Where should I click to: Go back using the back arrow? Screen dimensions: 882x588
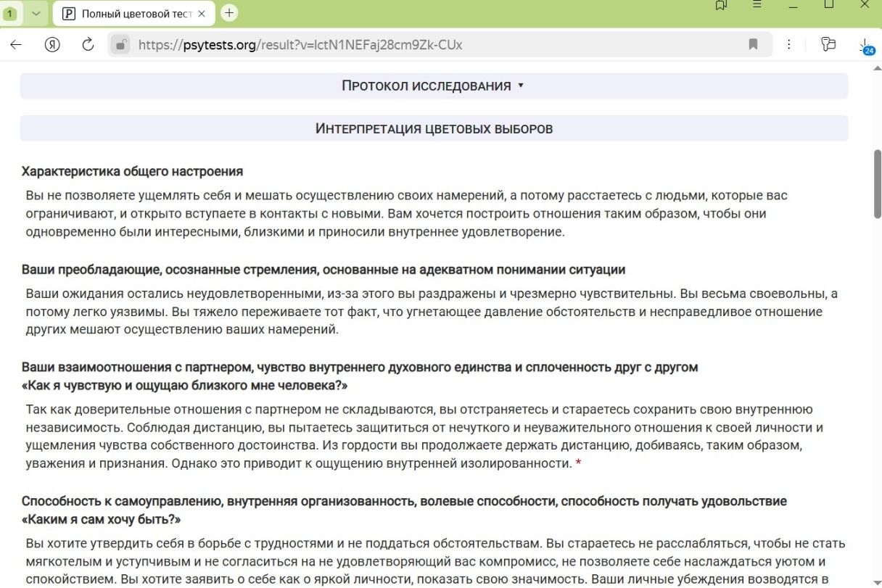15,44
